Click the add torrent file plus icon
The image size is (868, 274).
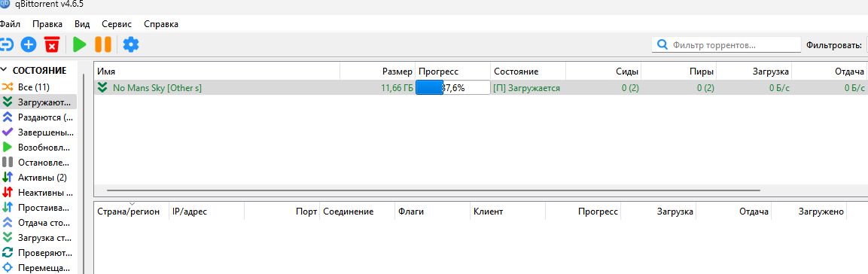tap(29, 44)
